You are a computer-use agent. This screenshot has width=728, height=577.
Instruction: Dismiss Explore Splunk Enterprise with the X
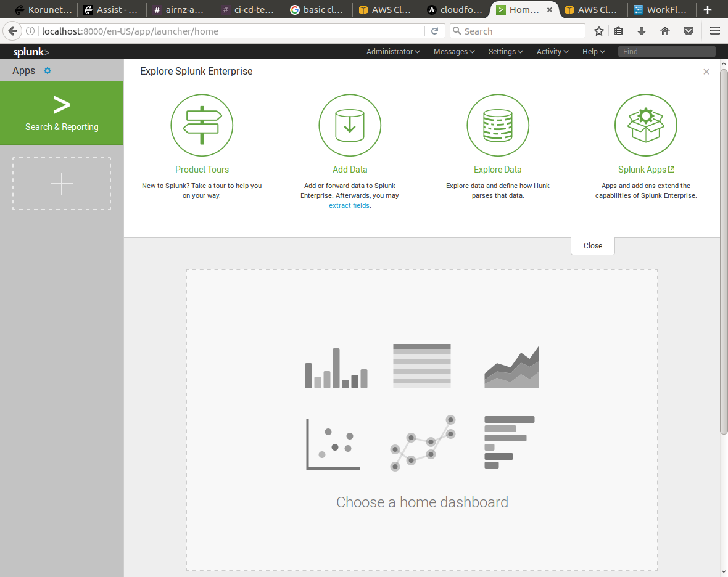pos(706,72)
